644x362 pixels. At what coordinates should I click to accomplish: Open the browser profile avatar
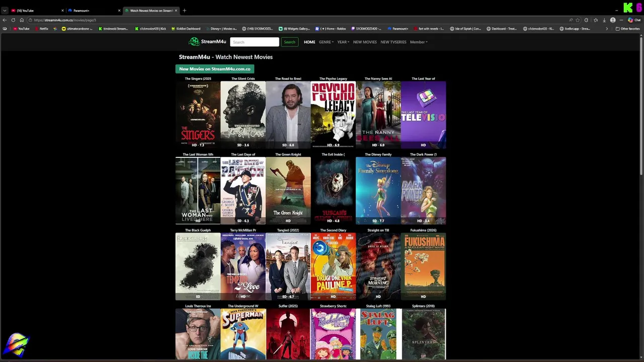click(613, 20)
